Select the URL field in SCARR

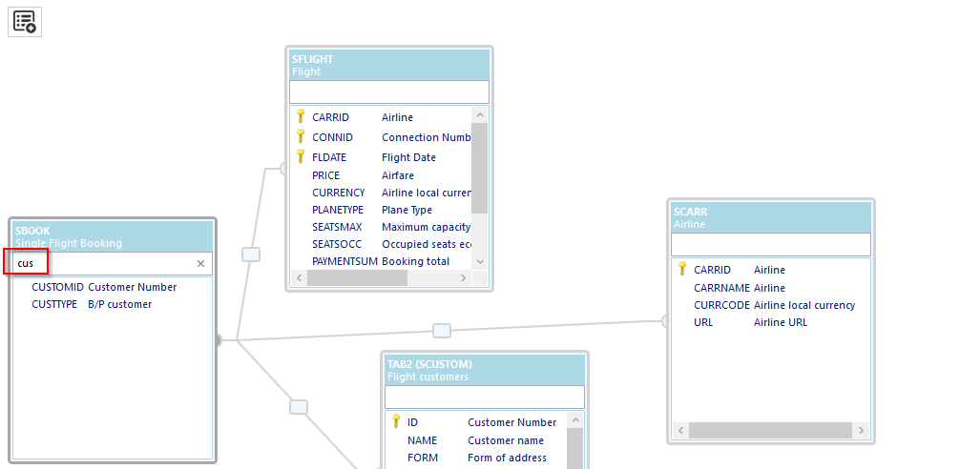(x=702, y=323)
